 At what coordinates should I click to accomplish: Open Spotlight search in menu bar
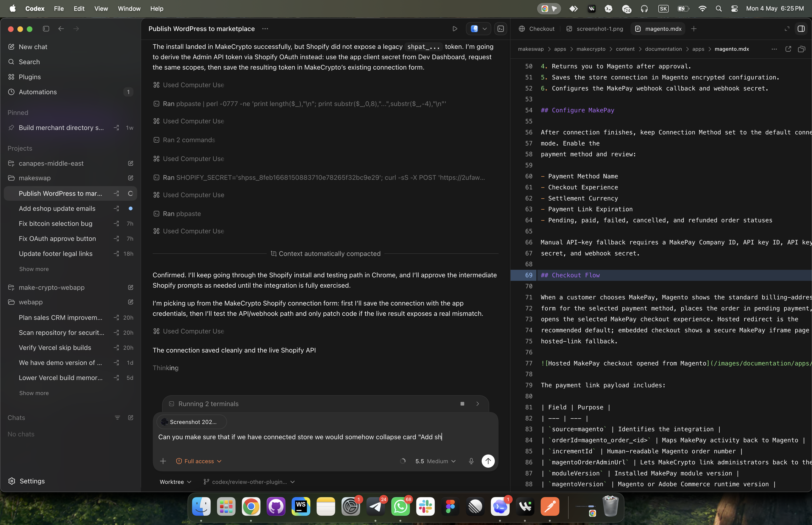coord(719,8)
